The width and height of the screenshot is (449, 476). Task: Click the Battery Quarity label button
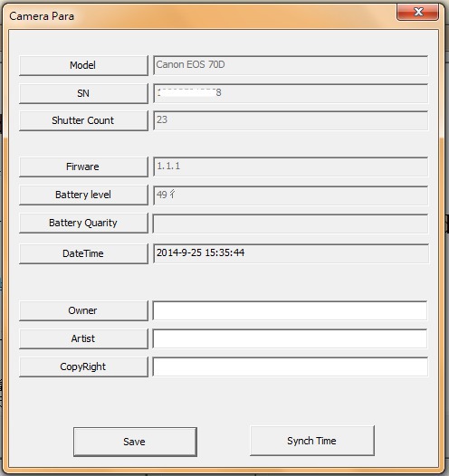pyautogui.click(x=83, y=224)
